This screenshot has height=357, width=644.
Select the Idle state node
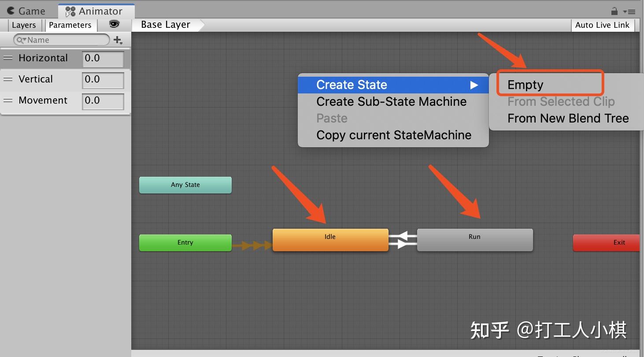coord(330,239)
